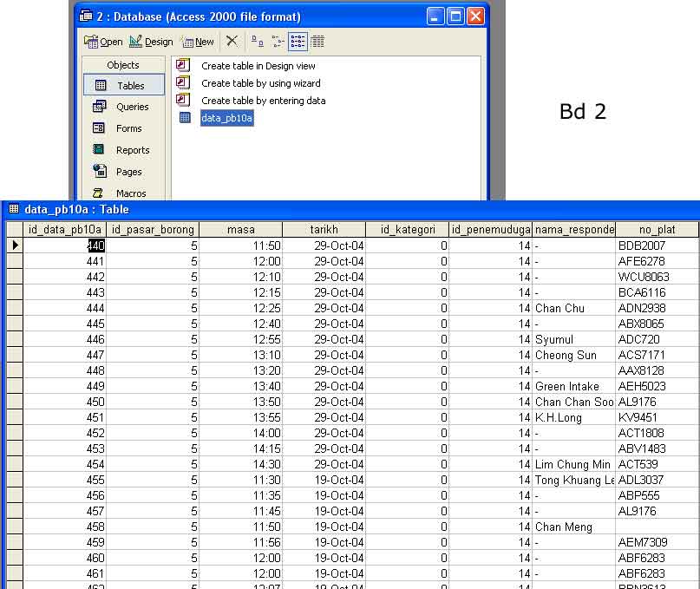700x589 pixels.
Task: Select the id_data_pb10a column header
Action: (x=65, y=230)
